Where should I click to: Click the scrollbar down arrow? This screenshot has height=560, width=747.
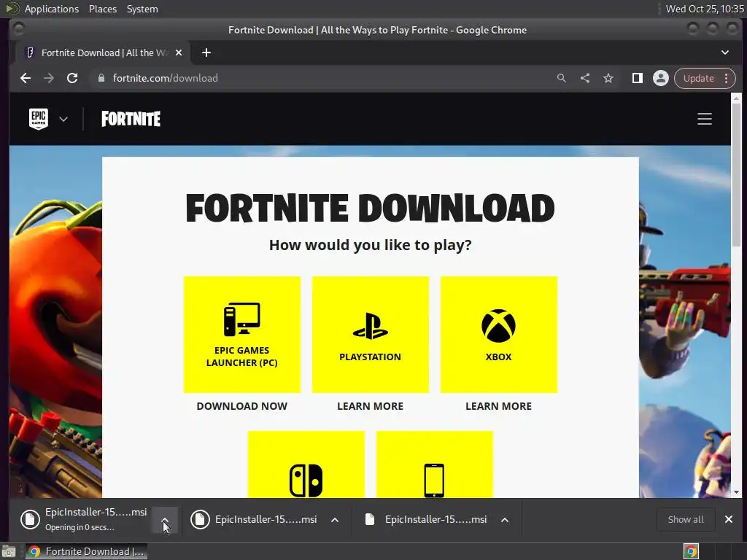(736, 492)
